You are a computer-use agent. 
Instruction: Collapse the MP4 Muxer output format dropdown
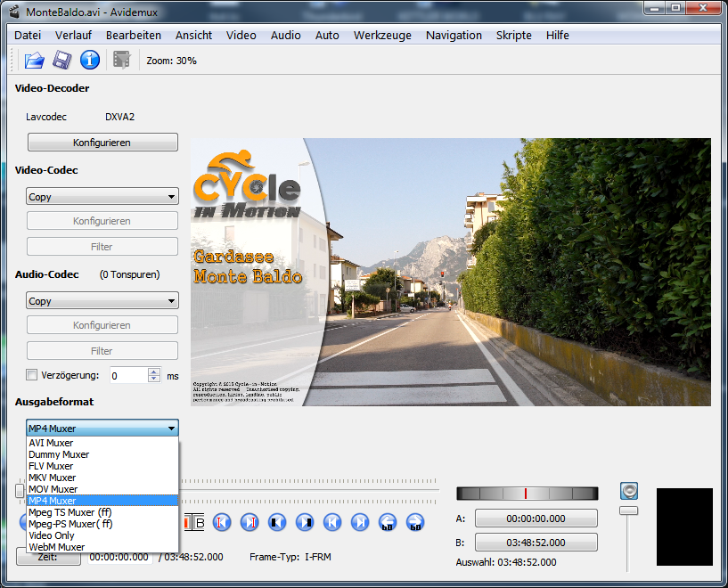(x=102, y=429)
